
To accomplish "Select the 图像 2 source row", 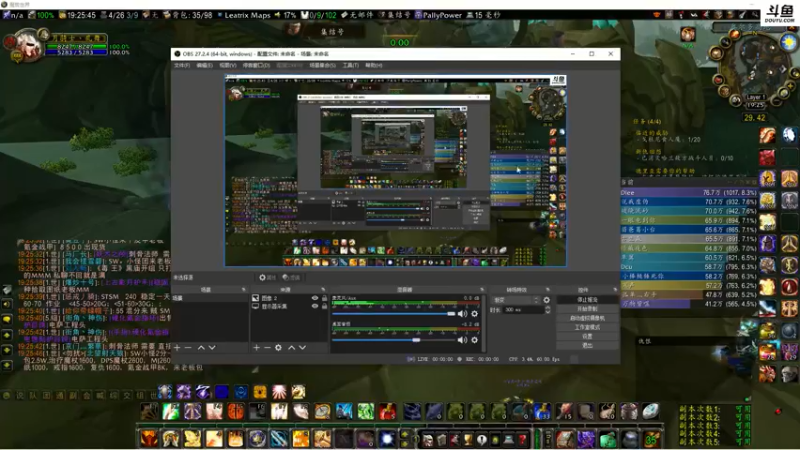I will (x=289, y=298).
